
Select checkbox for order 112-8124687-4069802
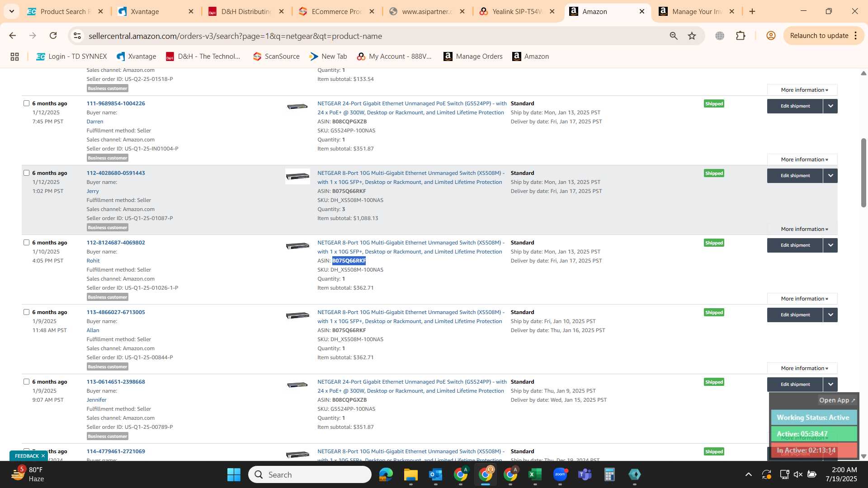[26, 242]
